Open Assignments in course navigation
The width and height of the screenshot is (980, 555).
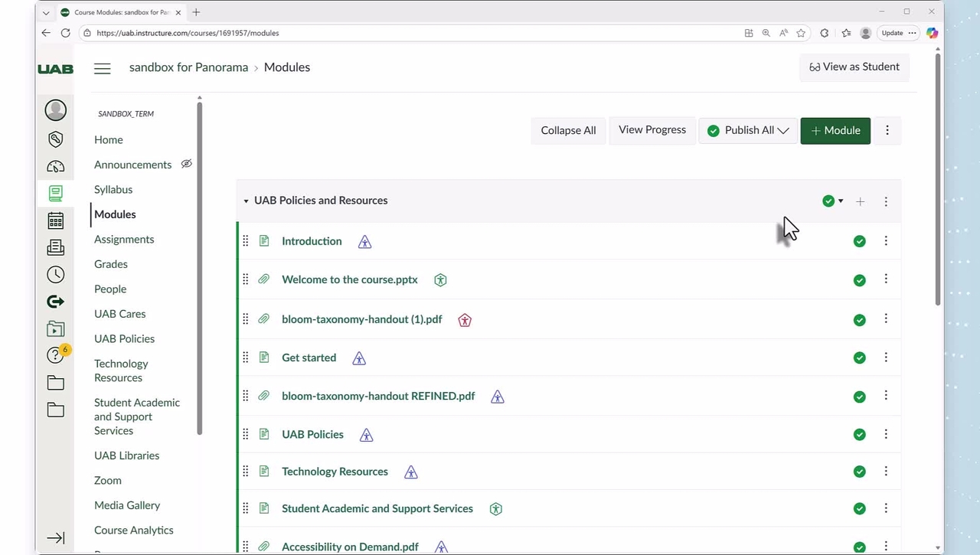click(124, 240)
